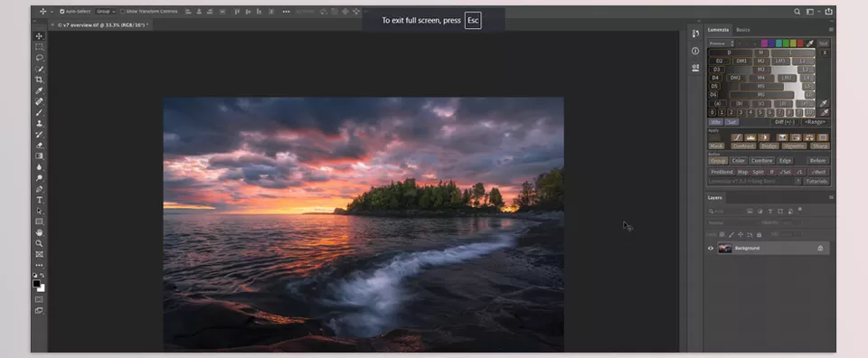Toggle Quick Mask mode

coord(39,299)
